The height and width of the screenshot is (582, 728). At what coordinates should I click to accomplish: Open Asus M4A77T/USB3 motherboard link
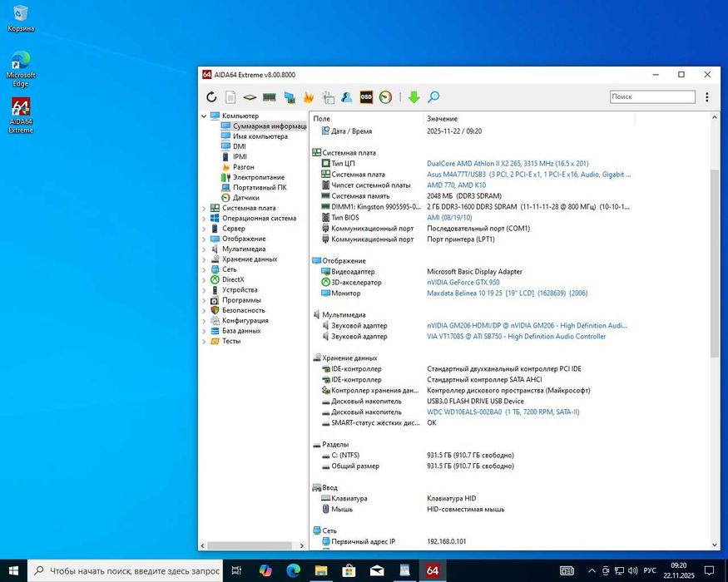529,174
